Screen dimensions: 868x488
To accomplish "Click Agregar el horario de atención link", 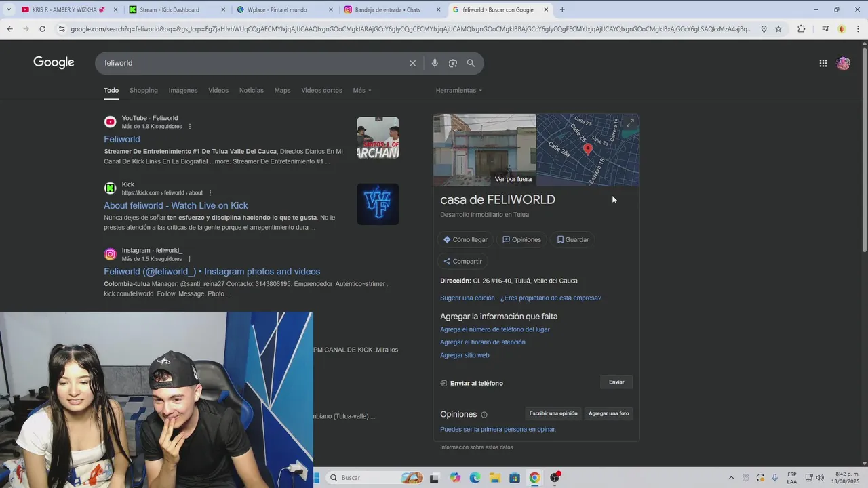I will click(483, 342).
